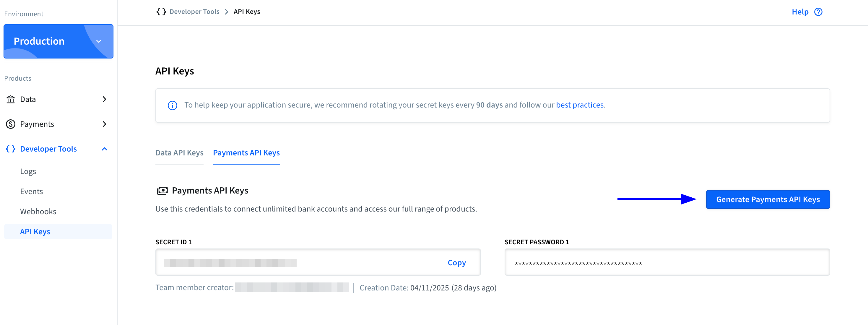Collapse the Developer Tools section chevron
The height and width of the screenshot is (325, 868).
click(x=105, y=149)
